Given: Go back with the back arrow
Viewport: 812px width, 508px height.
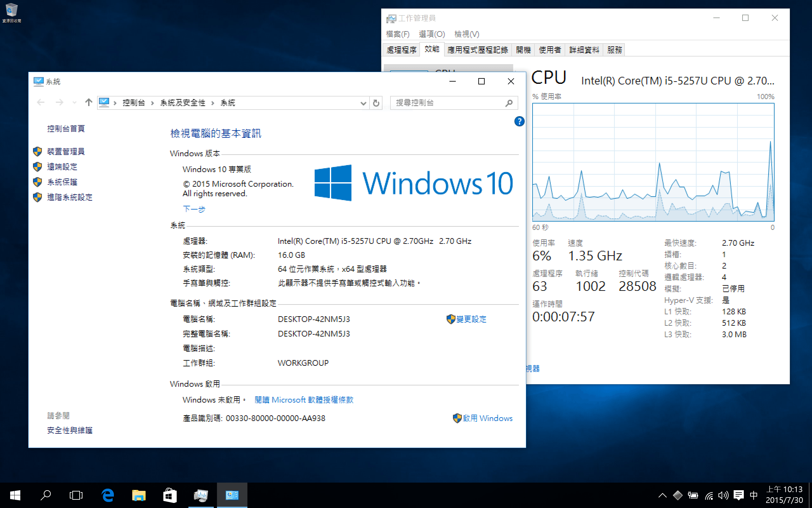Looking at the screenshot, I should tap(41, 103).
